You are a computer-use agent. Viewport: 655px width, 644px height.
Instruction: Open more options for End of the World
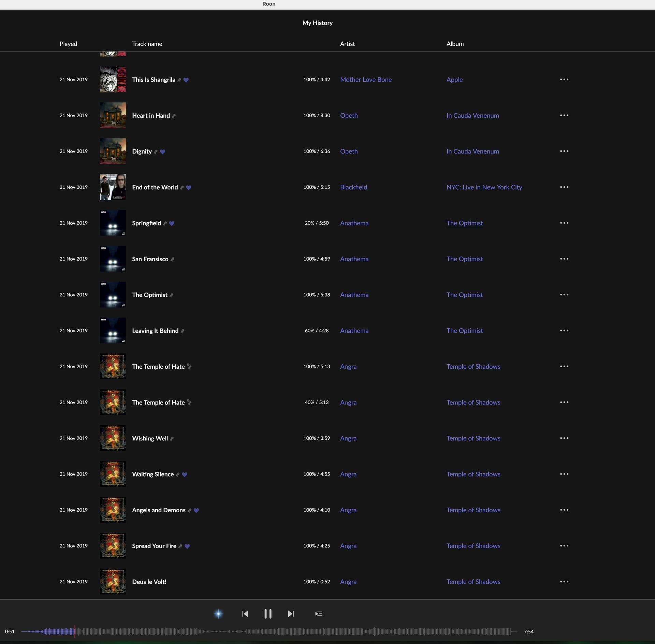point(564,187)
